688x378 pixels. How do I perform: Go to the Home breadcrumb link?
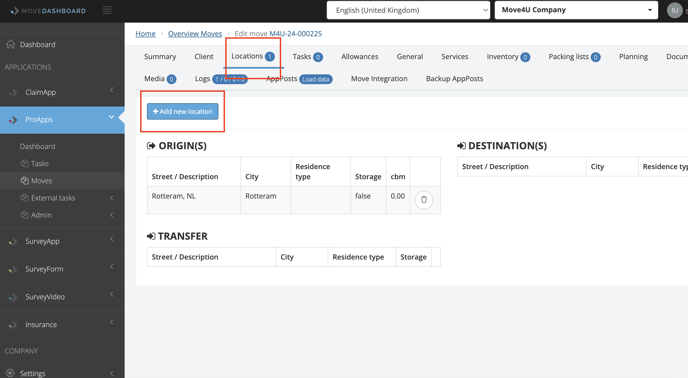(145, 34)
